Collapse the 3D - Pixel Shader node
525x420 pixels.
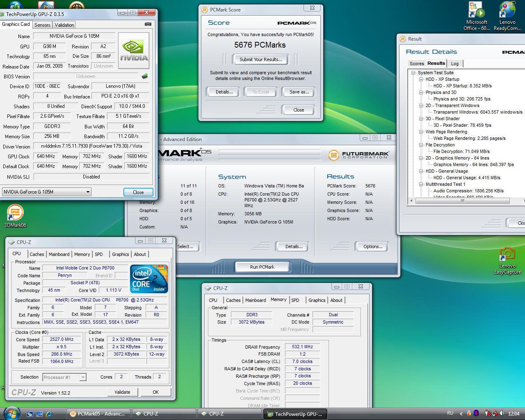pos(421,119)
